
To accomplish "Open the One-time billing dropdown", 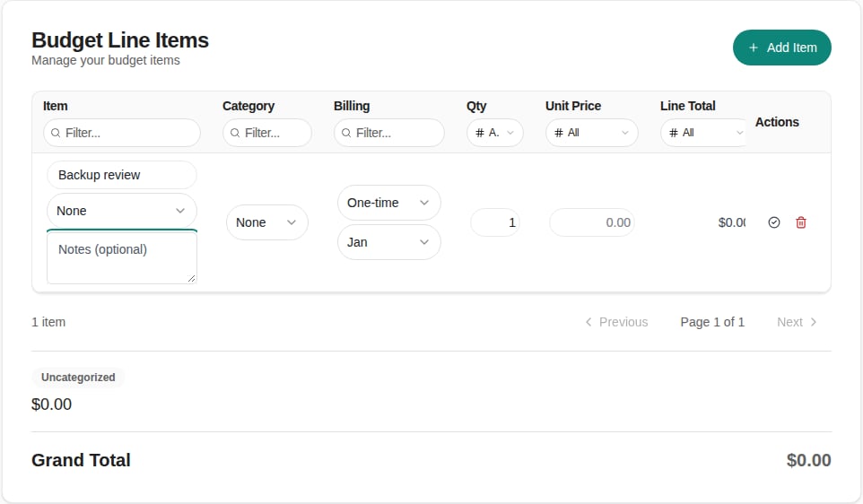I will point(388,203).
